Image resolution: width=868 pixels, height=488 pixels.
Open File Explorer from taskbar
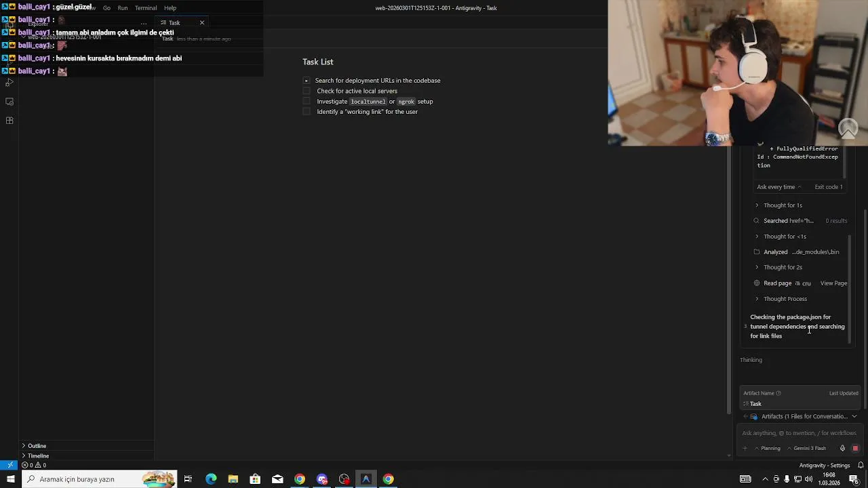233,479
